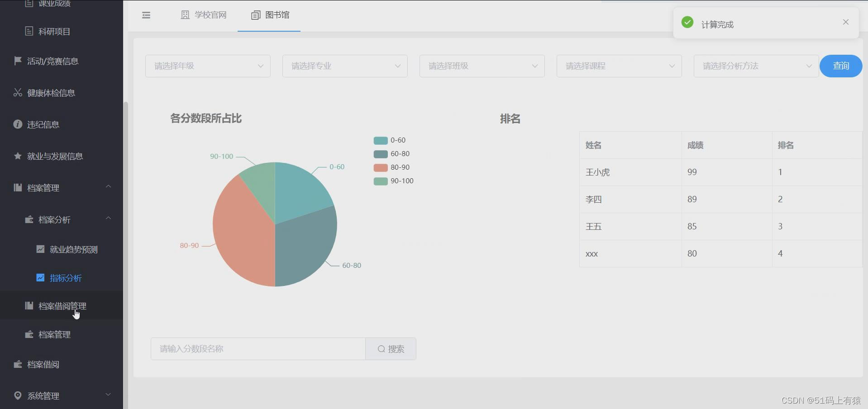Expand the 系统管理 menu arrow
The image size is (868, 409).
click(109, 395)
